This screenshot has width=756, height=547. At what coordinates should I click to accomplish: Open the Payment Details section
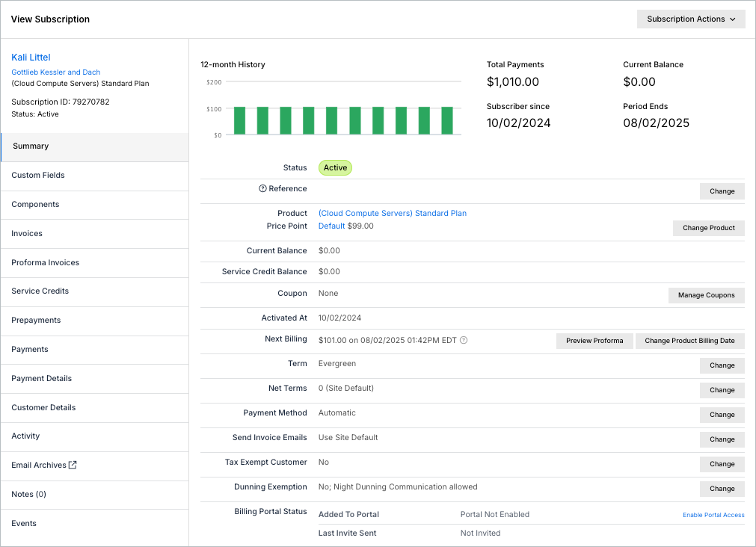click(x=95, y=379)
